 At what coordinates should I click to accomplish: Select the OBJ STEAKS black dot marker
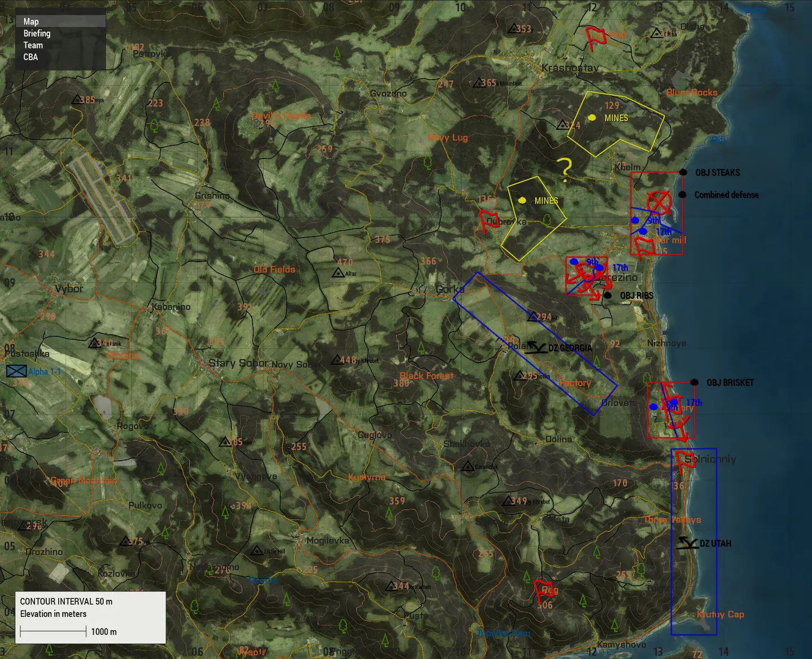pos(683,172)
